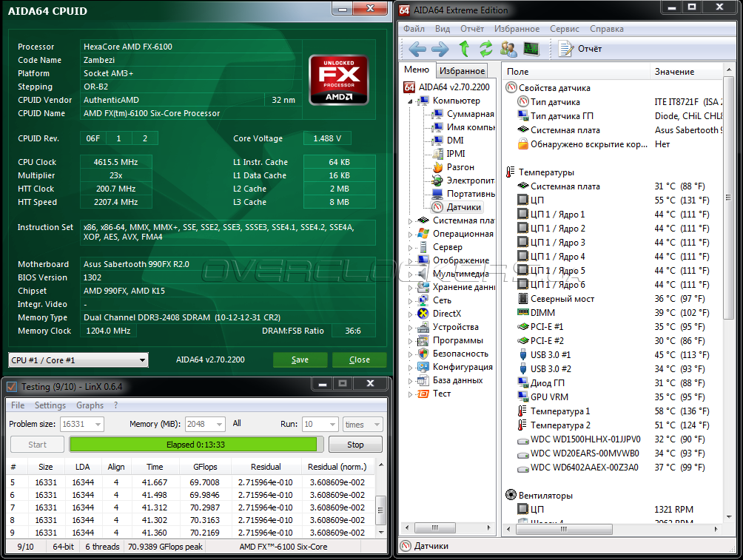
Task: Open the monitor graph toolbar icon
Action: click(531, 49)
